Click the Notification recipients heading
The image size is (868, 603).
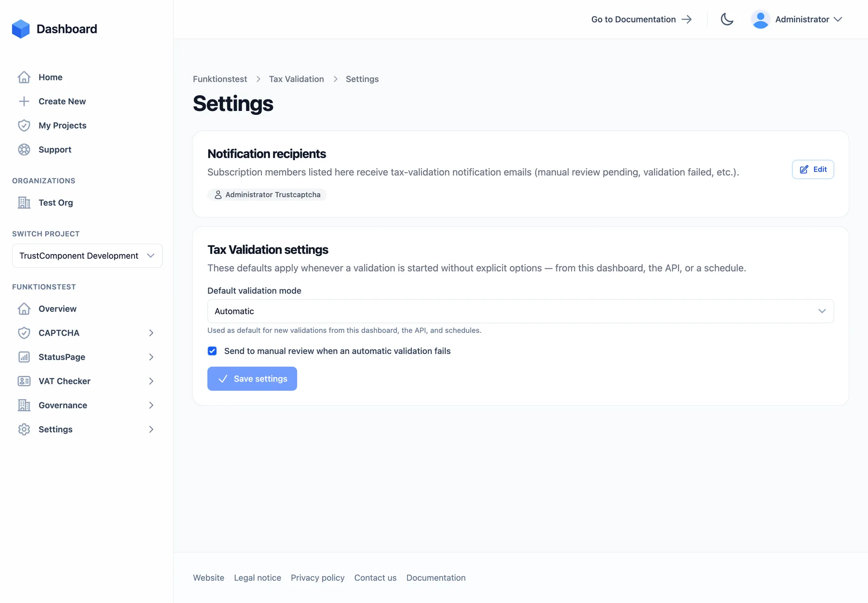[267, 154]
